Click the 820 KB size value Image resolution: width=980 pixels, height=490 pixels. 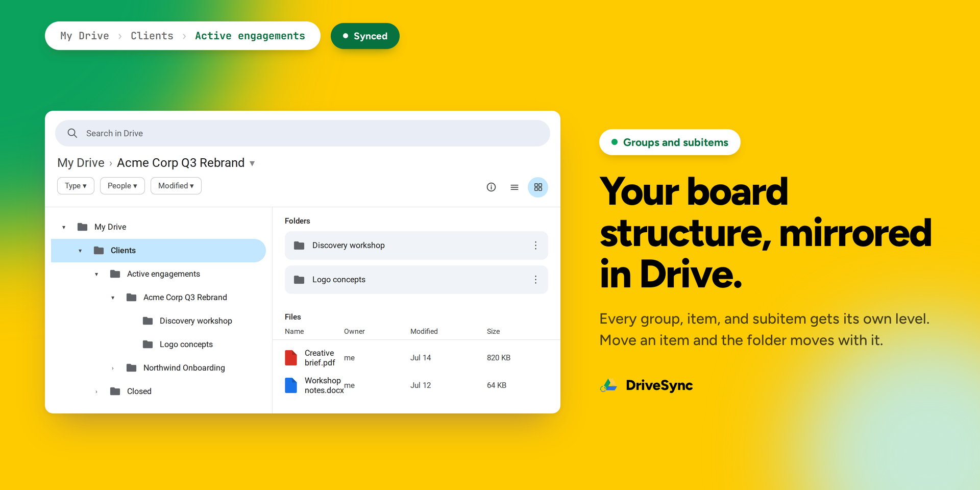[499, 358]
